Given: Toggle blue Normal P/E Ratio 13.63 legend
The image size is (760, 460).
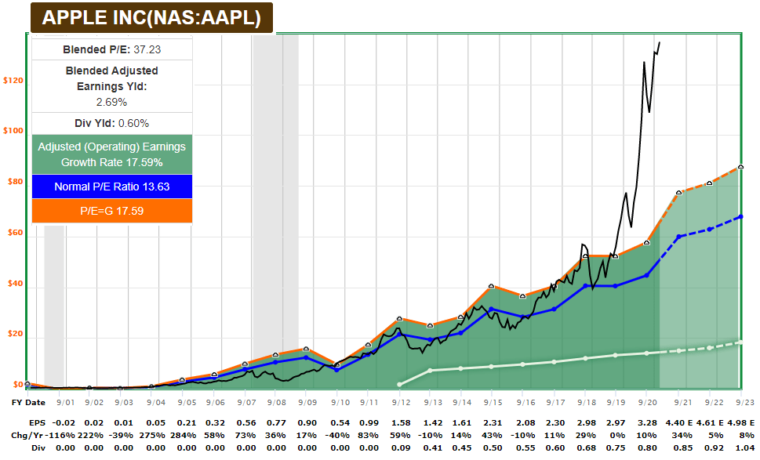Looking at the screenshot, I should [x=112, y=187].
